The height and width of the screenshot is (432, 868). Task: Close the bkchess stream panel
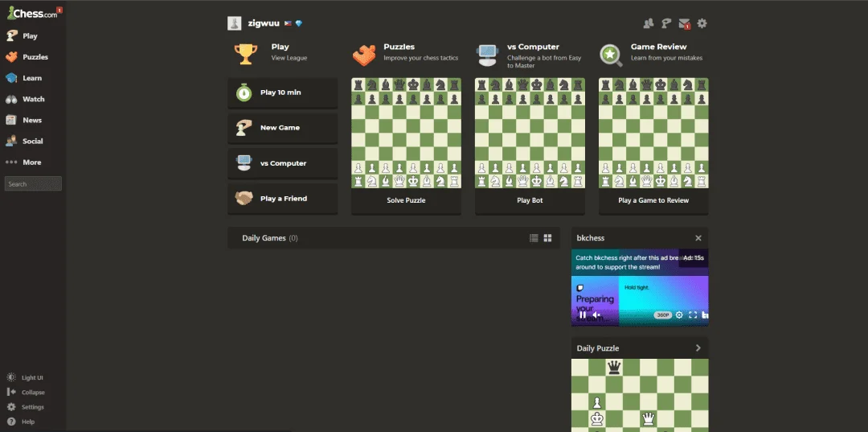pyautogui.click(x=698, y=238)
